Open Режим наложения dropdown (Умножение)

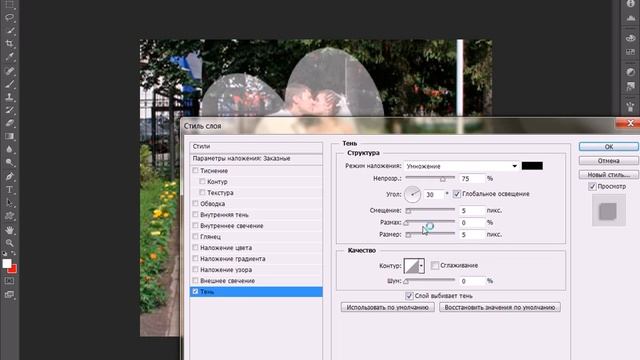[x=462, y=166]
